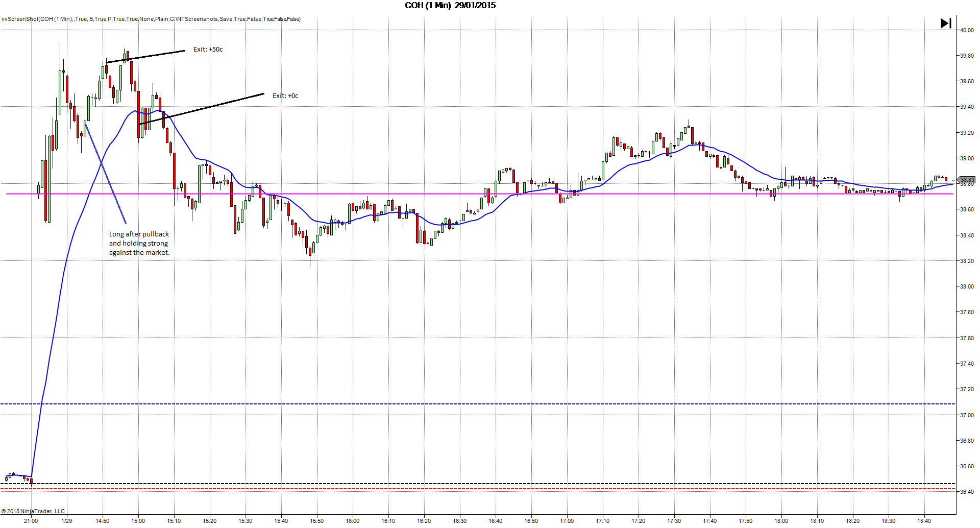Click the 39.80 price axis label

(967, 56)
